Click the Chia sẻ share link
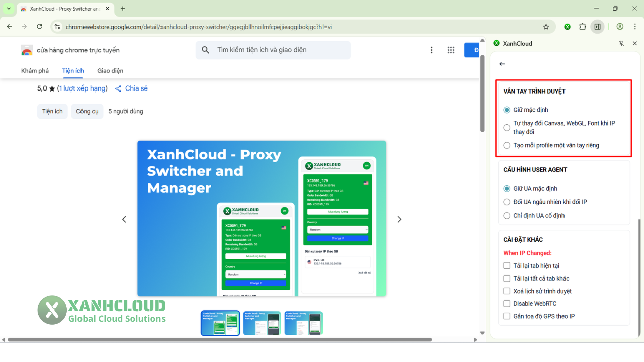 point(131,88)
